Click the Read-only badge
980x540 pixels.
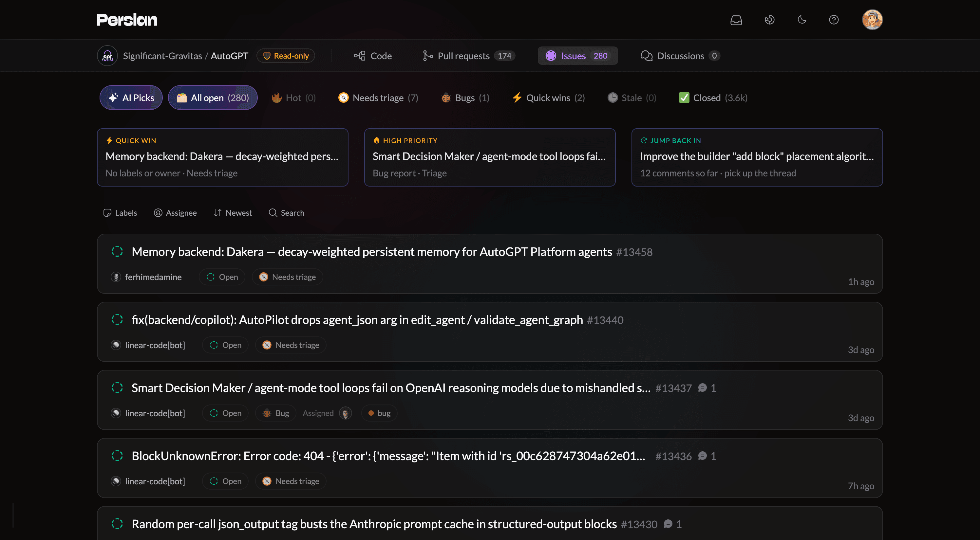[x=286, y=56]
